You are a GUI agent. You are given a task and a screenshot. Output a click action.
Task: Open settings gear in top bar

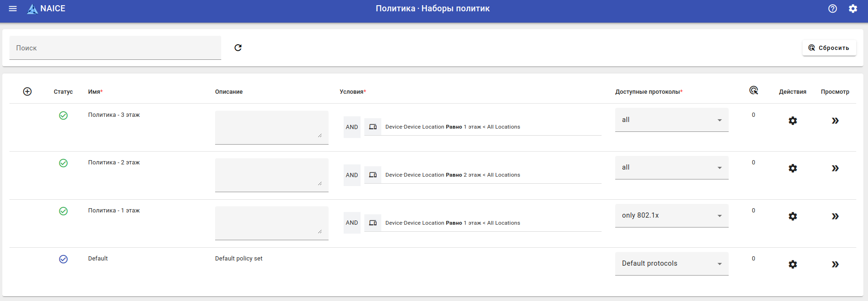pos(852,8)
